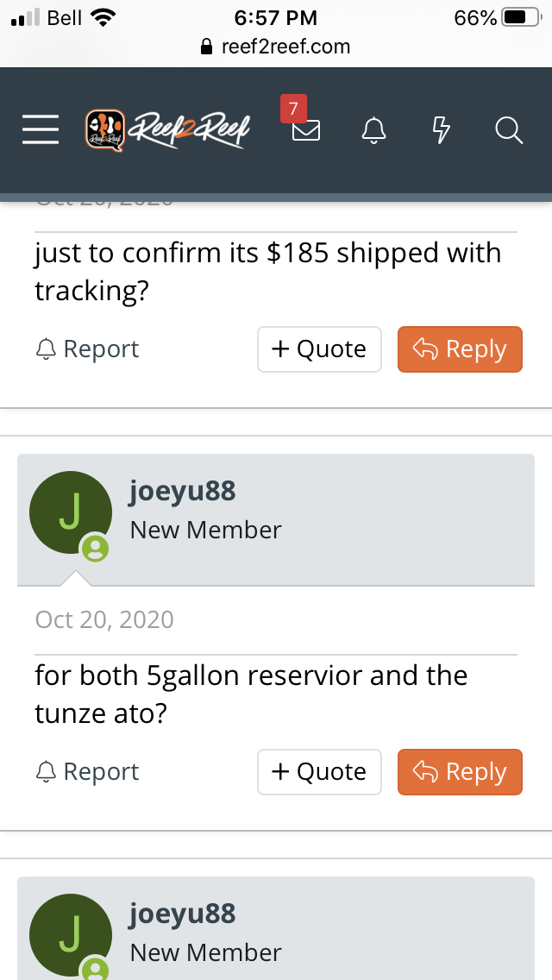Image resolution: width=552 pixels, height=980 pixels.
Task: Tap the lightning bolt what's new icon
Action: click(x=441, y=131)
